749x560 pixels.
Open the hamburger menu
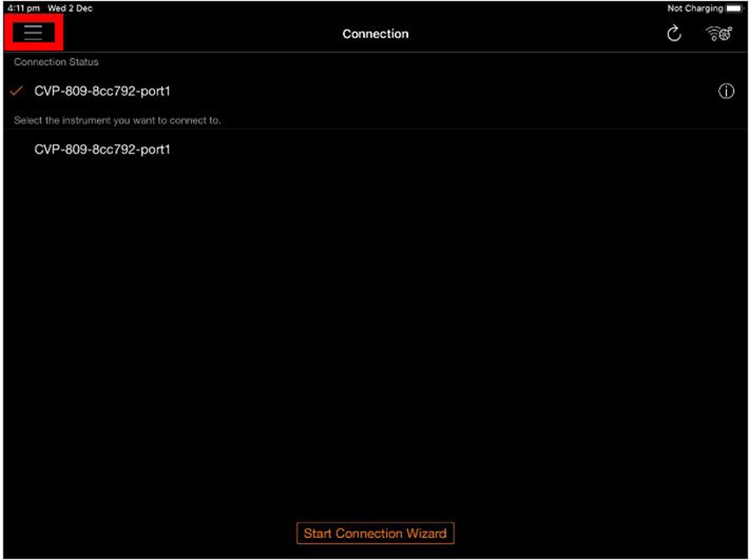pyautogui.click(x=33, y=33)
